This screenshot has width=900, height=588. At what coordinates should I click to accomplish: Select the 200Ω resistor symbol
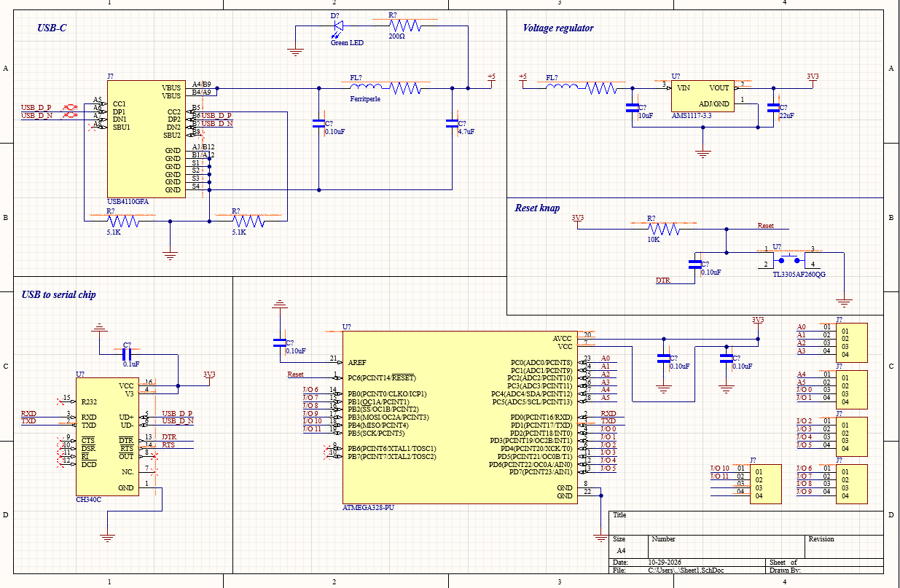pos(404,26)
